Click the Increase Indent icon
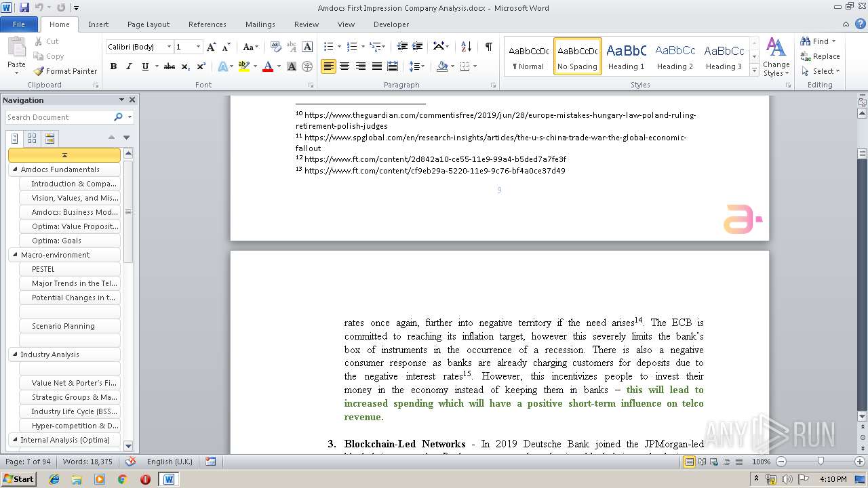868x488 pixels. pyautogui.click(x=418, y=47)
